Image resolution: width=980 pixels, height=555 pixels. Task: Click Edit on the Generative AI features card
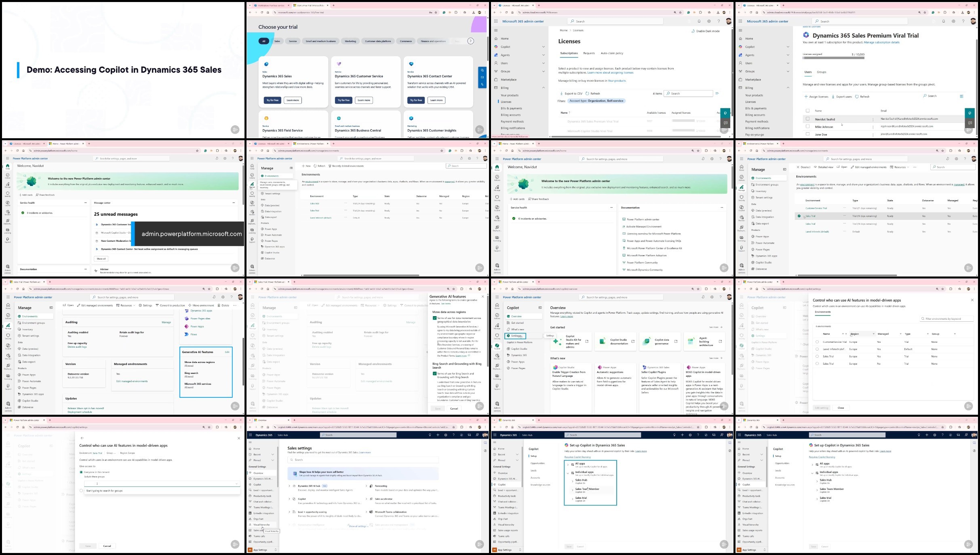[x=227, y=352]
